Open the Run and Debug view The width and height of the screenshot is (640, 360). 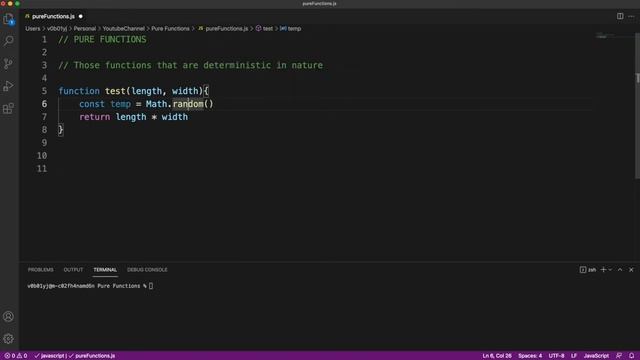tap(9, 86)
